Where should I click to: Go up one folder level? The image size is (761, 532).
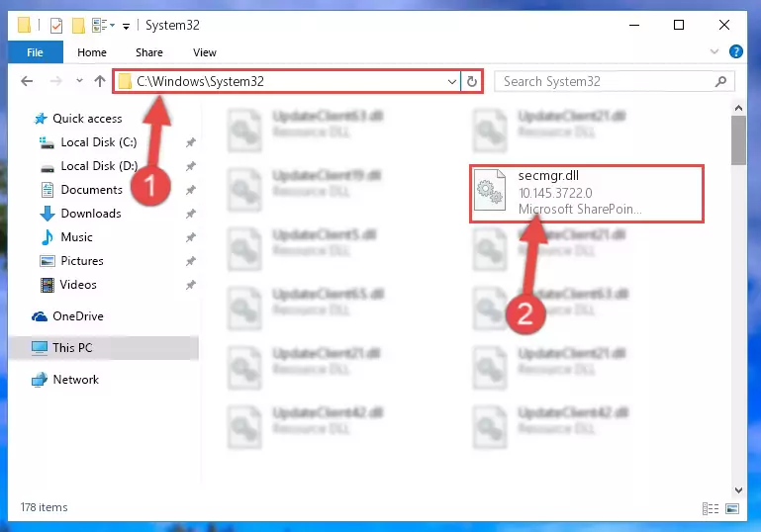(100, 81)
